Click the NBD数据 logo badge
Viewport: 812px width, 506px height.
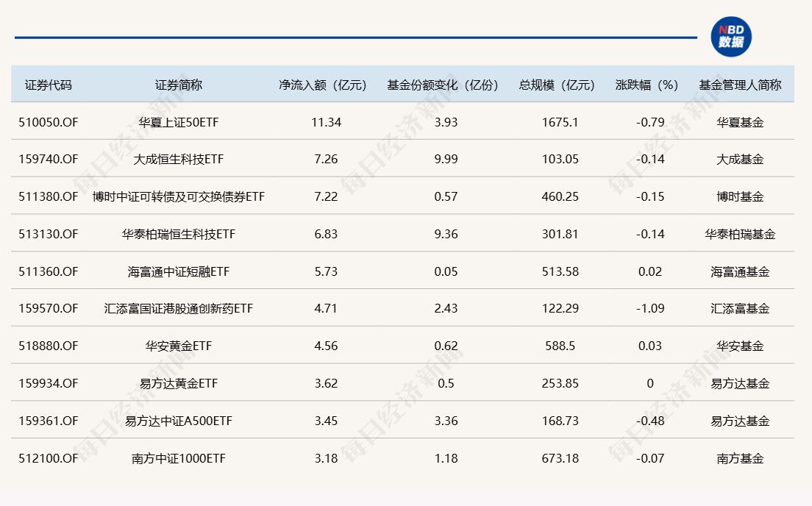730,37
